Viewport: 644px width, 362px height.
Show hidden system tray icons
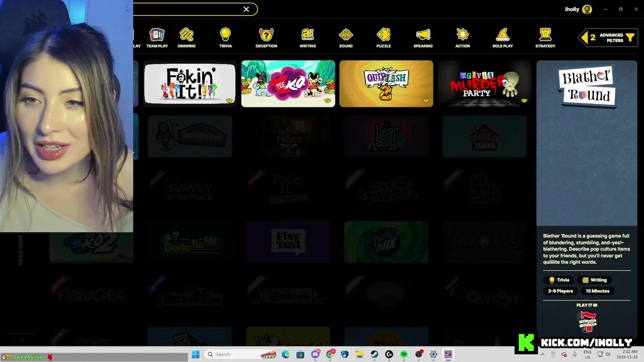pos(542,354)
